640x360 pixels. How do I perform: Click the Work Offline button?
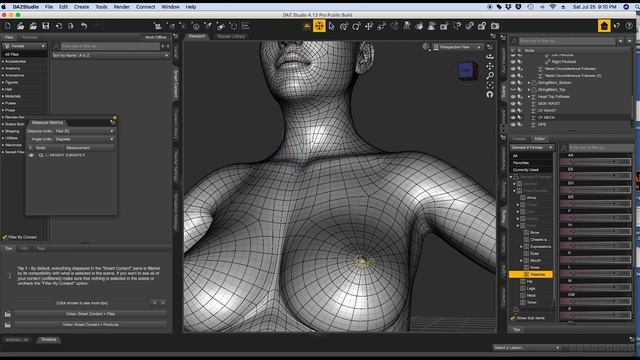[156, 37]
